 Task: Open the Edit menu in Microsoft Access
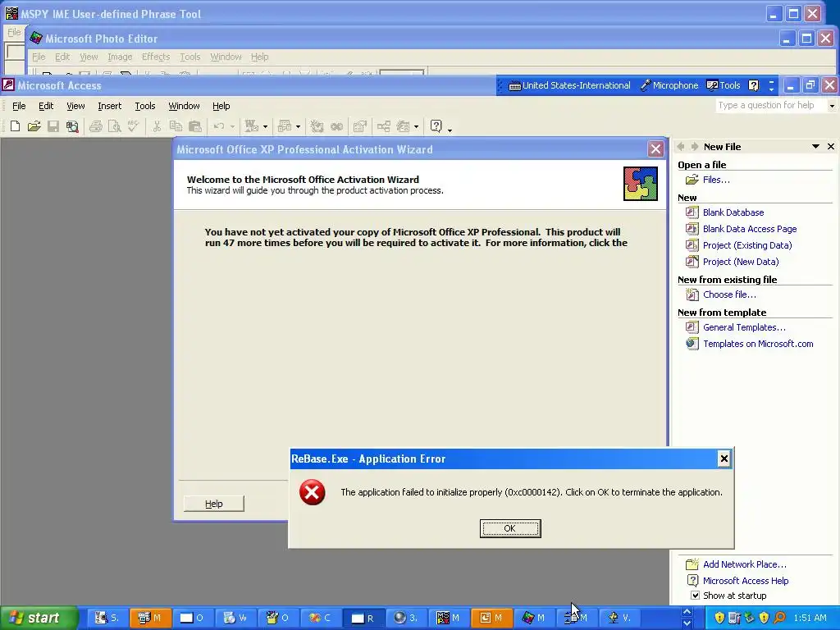point(46,106)
